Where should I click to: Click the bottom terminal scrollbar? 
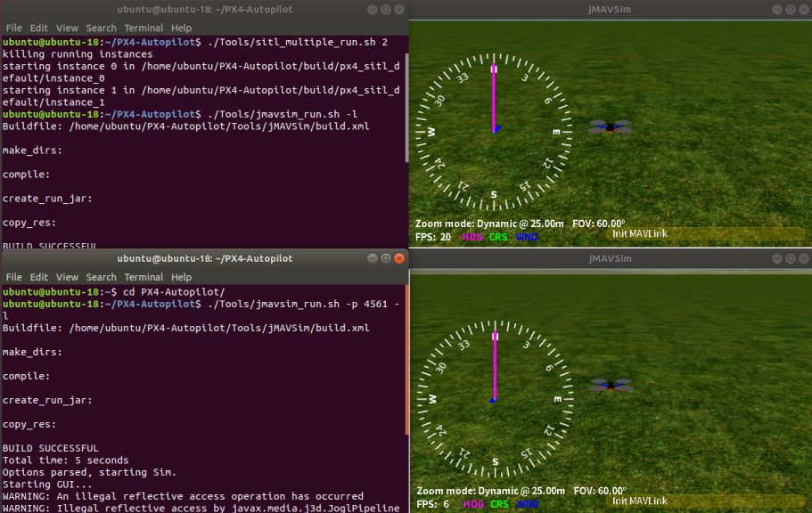(x=406, y=360)
